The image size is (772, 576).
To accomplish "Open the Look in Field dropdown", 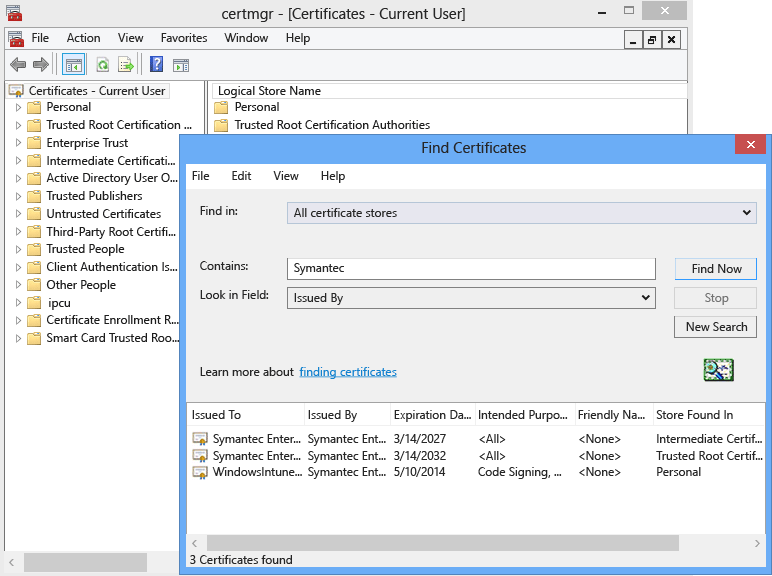I will pos(471,298).
